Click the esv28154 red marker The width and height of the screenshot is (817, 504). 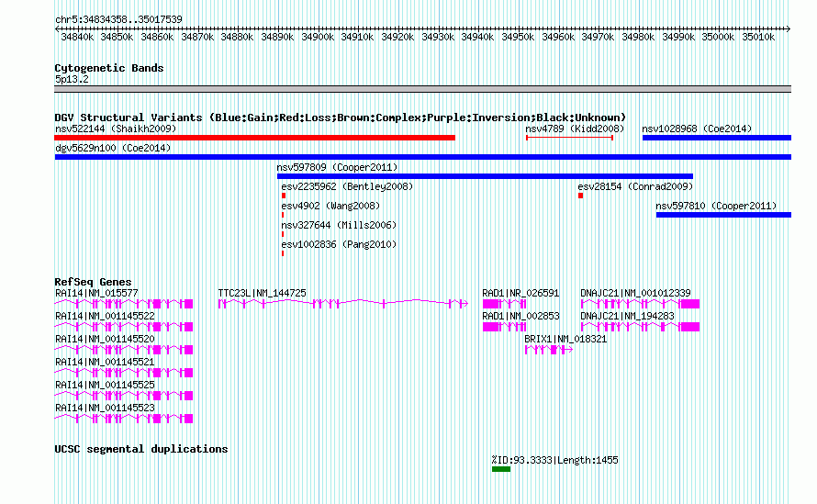pyautogui.click(x=580, y=196)
